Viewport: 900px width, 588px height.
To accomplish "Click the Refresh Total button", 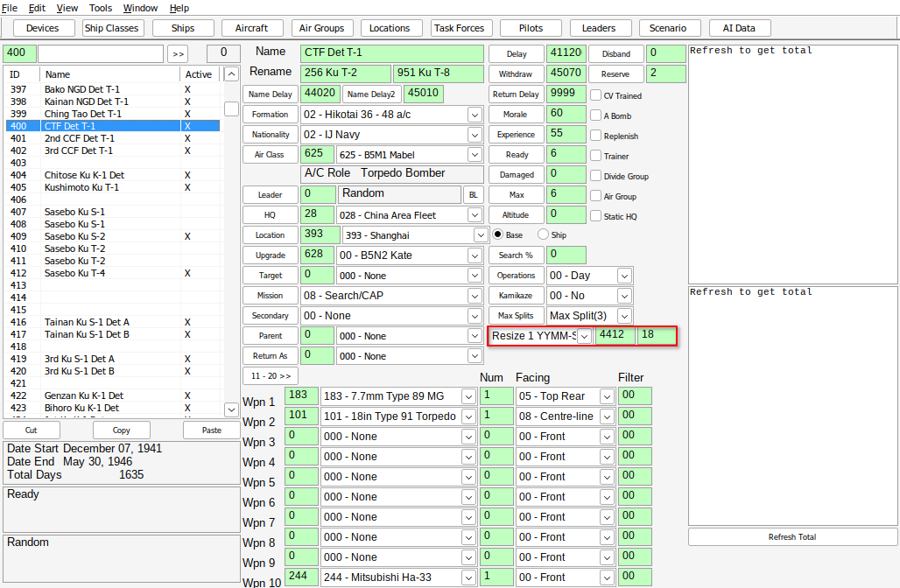I will (x=792, y=537).
